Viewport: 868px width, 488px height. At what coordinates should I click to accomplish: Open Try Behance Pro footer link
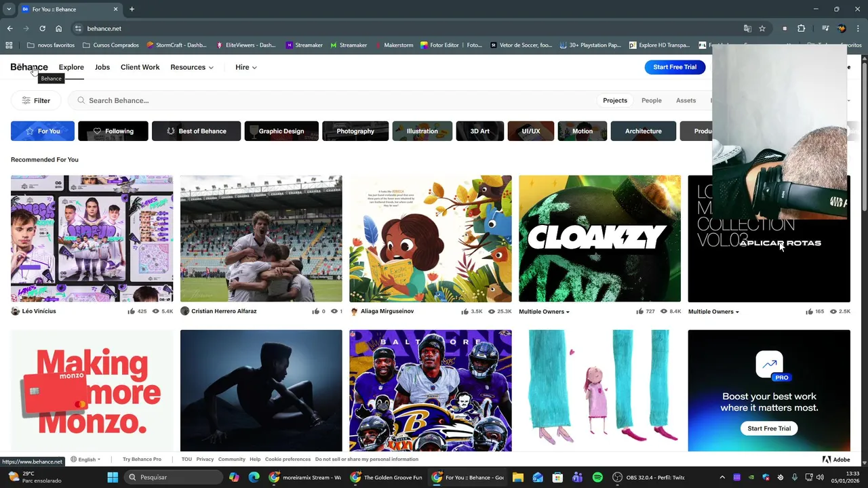(x=142, y=460)
